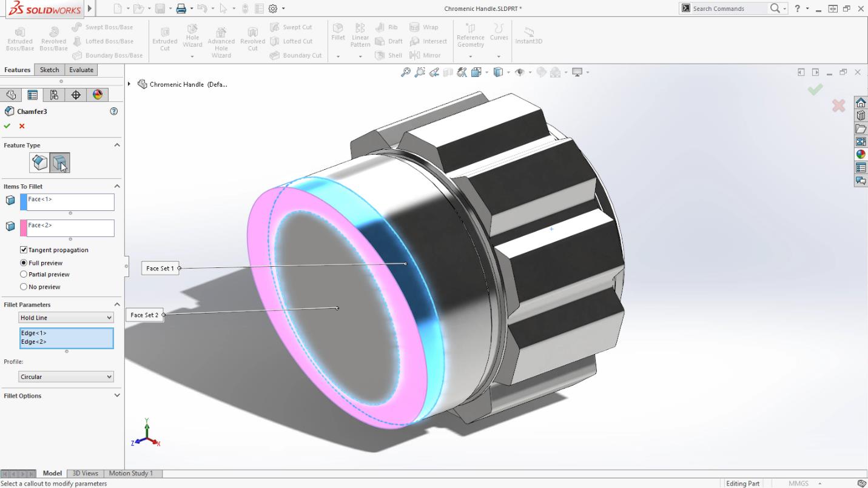Open the Hole Wizard tool
Screen dimensions: 868x488
tap(192, 34)
